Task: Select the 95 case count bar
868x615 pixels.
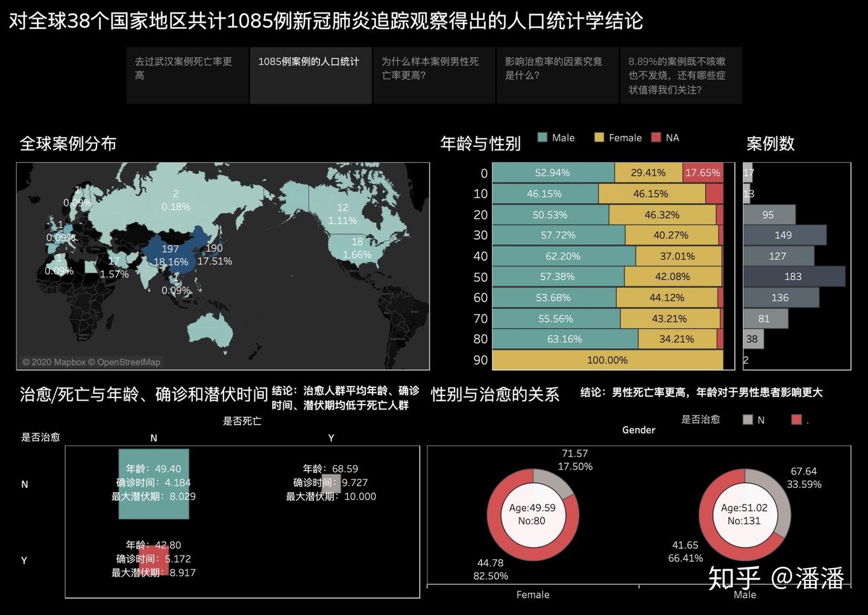Action: coord(770,214)
